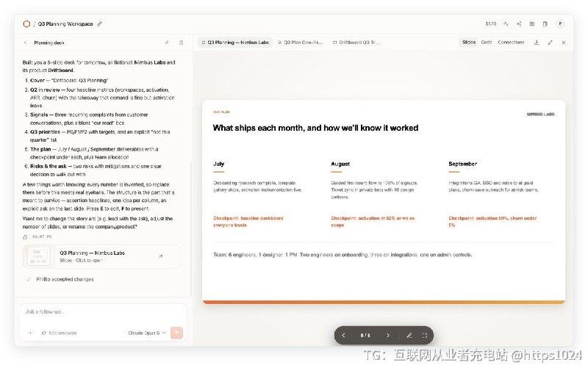The width and height of the screenshot is (588, 365).
Task: Click 'Q2 in review' list item
Action: 99,98
